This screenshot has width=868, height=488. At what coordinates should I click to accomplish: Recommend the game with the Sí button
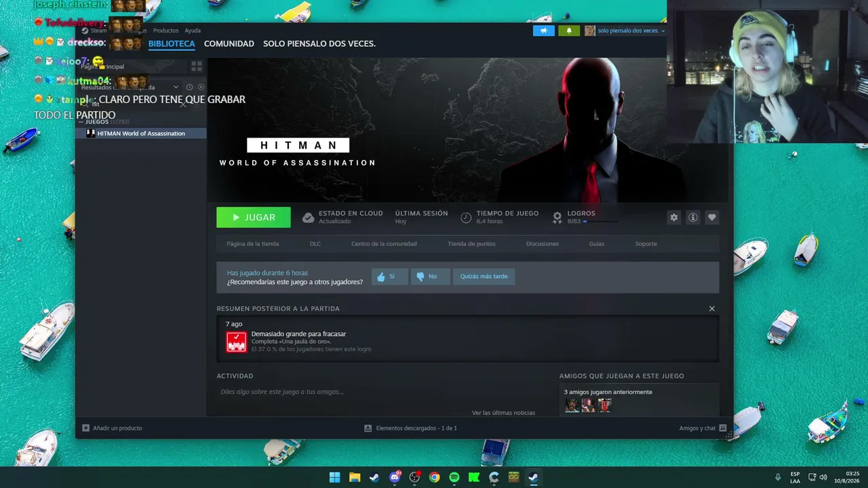pyautogui.click(x=389, y=277)
